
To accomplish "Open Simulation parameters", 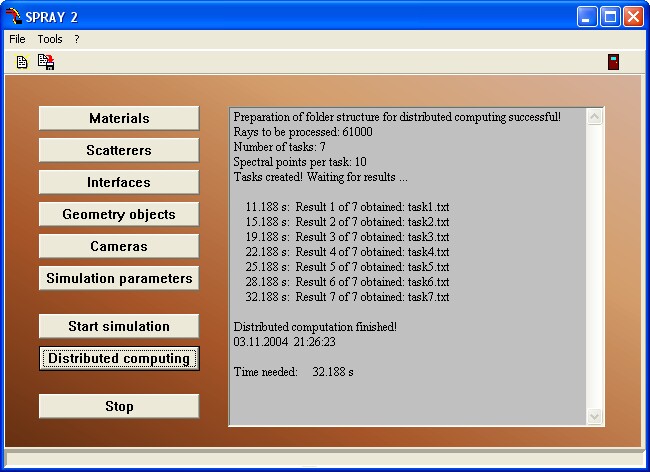I will click(119, 278).
